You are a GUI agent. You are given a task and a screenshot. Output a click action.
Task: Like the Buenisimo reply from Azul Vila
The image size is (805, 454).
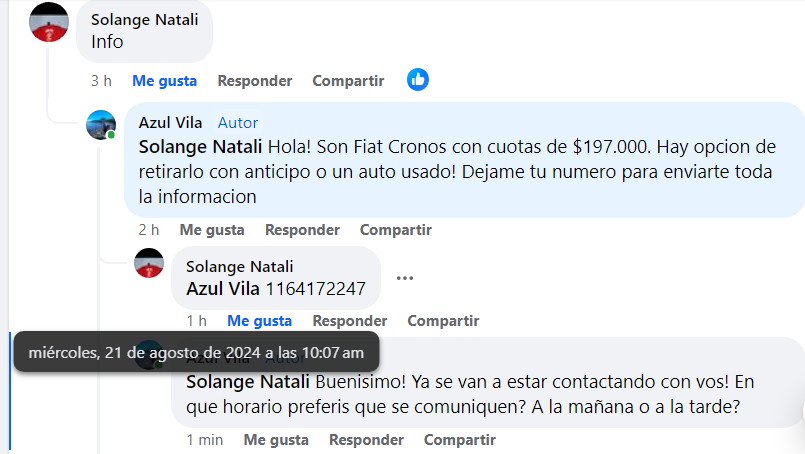(276, 440)
